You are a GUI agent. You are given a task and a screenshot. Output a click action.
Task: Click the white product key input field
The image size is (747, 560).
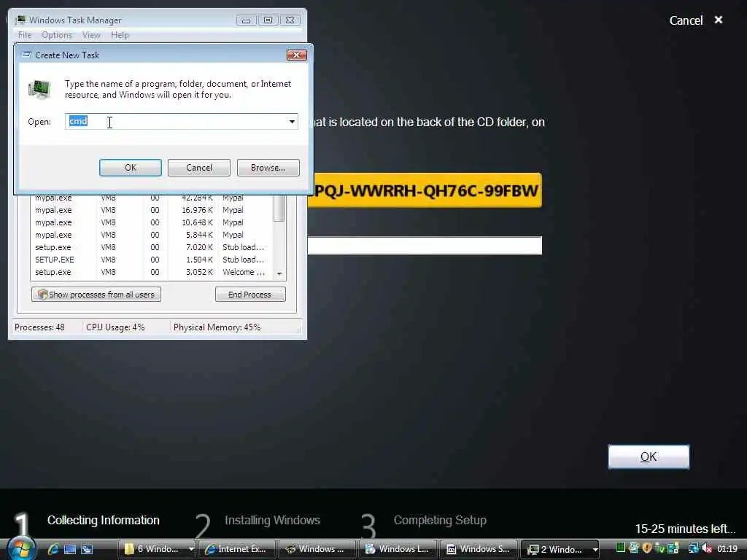pos(425,246)
